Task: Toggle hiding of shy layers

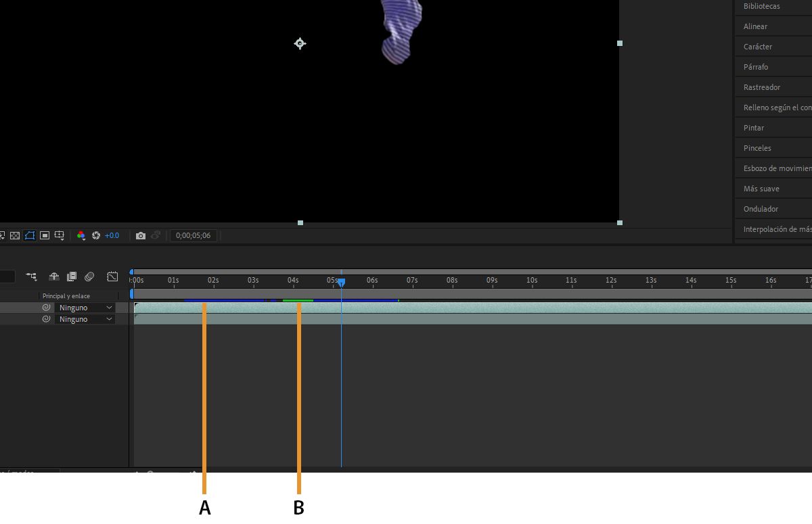Action: tap(53, 277)
